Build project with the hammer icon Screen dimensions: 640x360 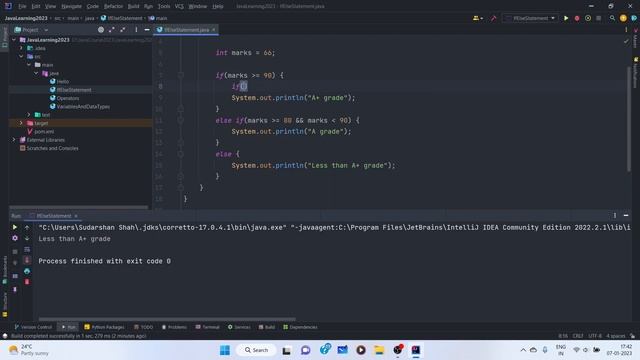493,18
